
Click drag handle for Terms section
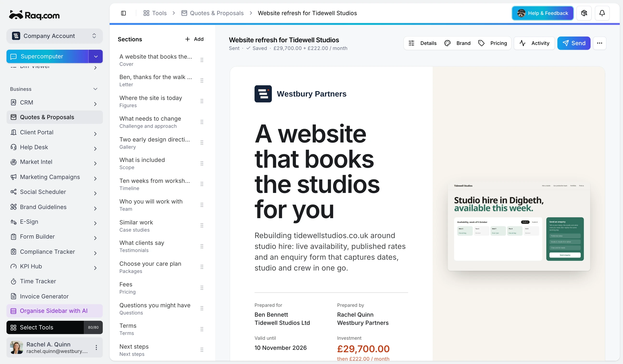pos(202,329)
